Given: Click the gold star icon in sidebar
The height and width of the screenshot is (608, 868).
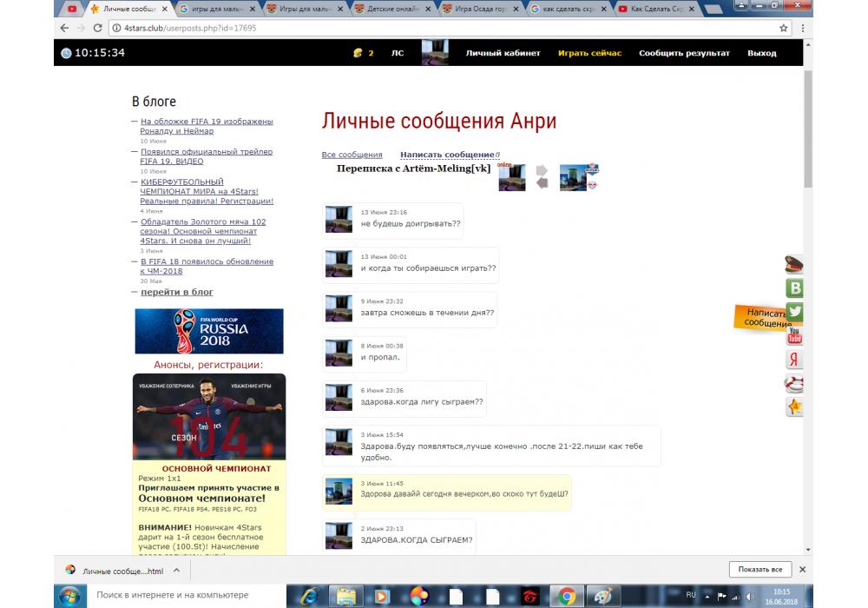Looking at the screenshot, I should coord(793,406).
